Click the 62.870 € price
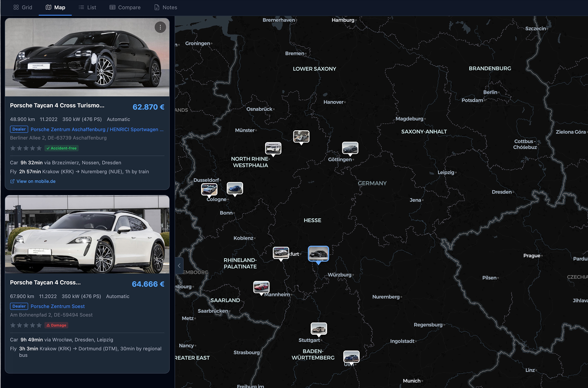This screenshot has height=388, width=588. (149, 107)
